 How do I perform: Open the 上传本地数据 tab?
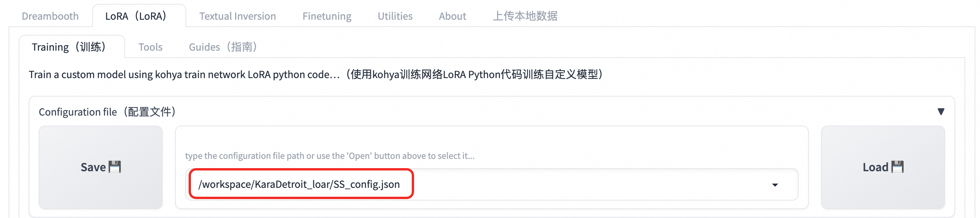click(x=525, y=16)
